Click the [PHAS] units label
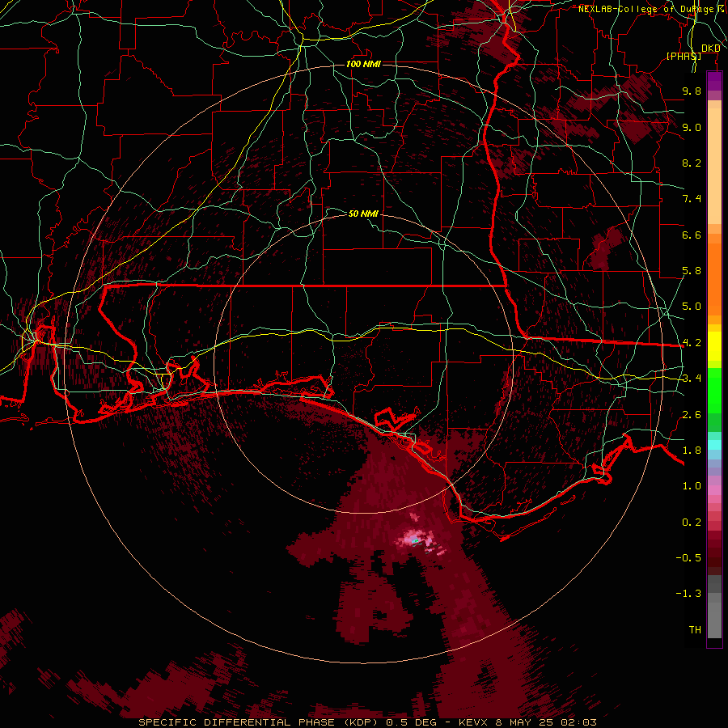This screenshot has width=728, height=728. [x=684, y=56]
